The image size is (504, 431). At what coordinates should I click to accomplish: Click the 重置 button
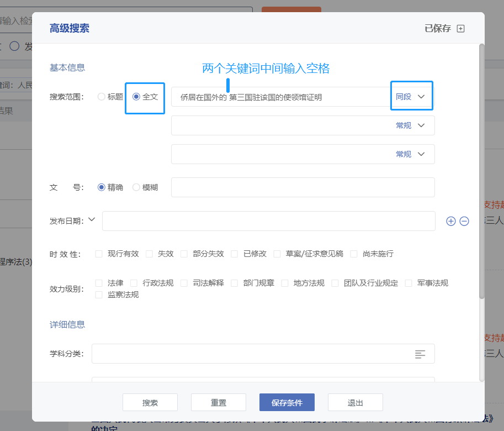point(219,402)
